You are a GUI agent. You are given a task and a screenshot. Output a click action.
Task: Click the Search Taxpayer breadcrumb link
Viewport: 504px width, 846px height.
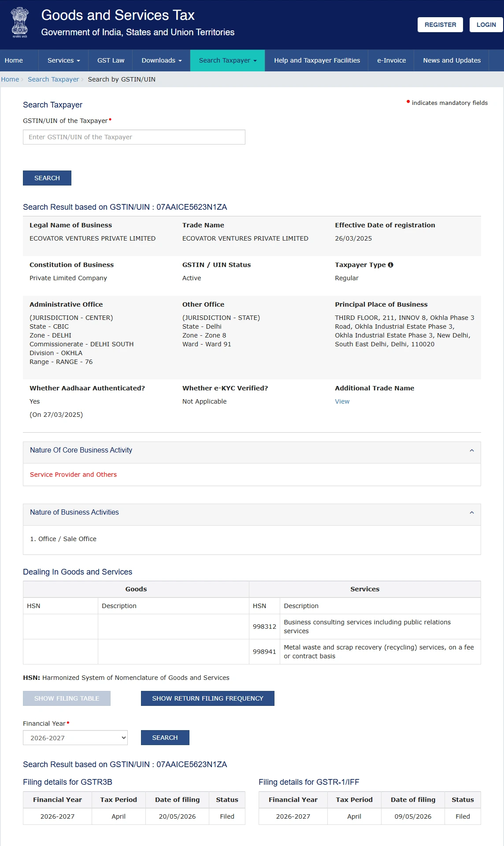pos(53,79)
